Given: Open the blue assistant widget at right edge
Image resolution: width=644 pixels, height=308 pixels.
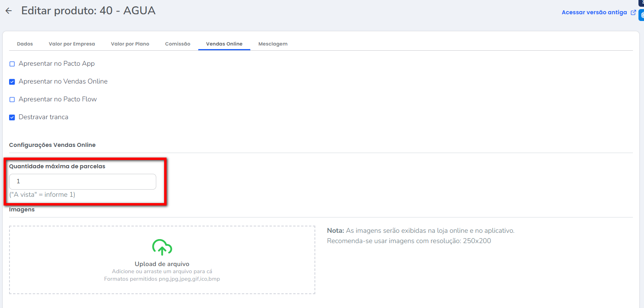Looking at the screenshot, I should tap(642, 15).
